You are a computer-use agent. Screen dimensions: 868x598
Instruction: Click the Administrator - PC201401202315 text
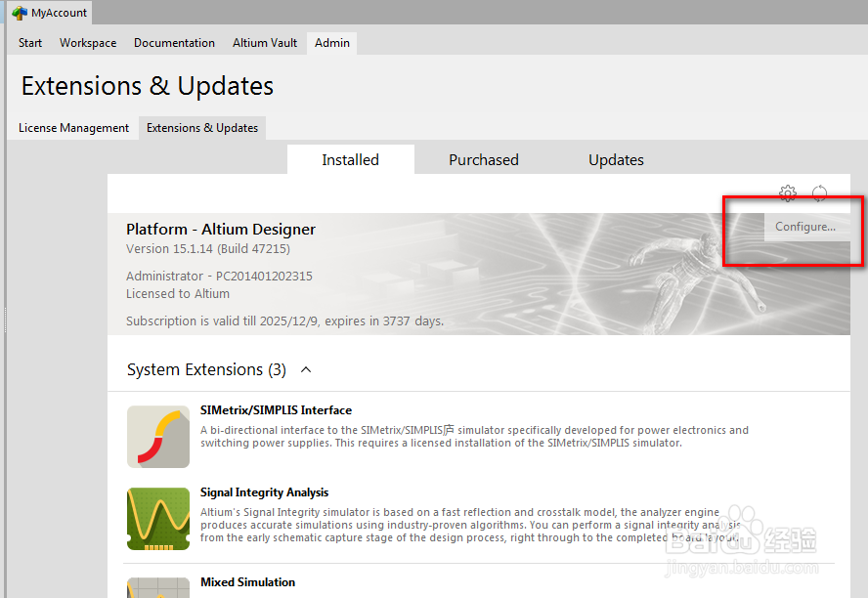pos(219,277)
